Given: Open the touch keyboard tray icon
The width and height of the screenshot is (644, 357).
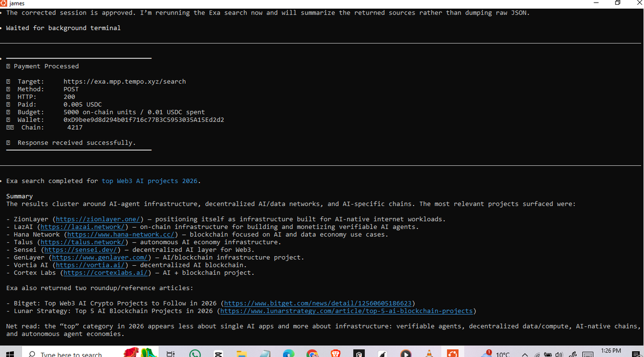Looking at the screenshot, I should [x=588, y=354].
